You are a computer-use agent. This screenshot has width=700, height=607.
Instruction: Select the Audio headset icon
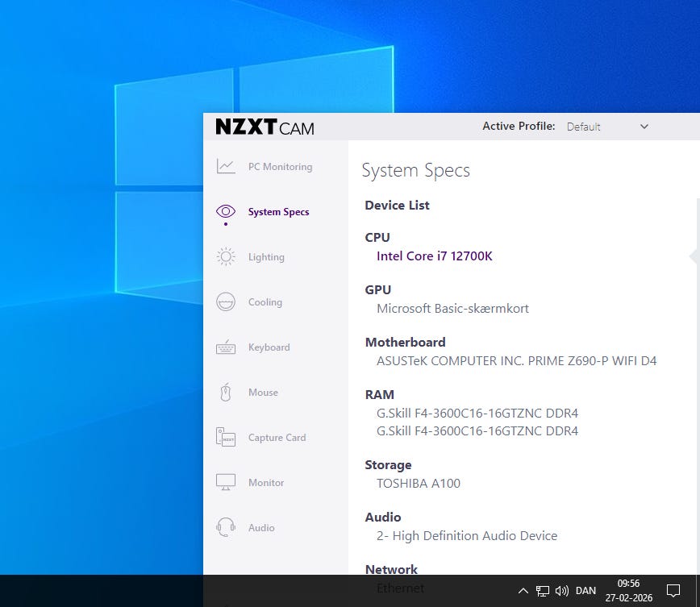pos(225,528)
